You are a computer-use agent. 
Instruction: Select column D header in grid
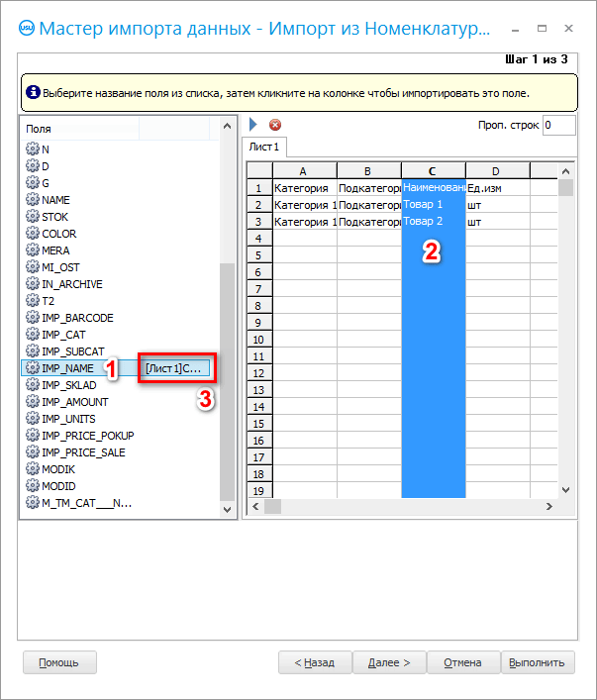(497, 171)
